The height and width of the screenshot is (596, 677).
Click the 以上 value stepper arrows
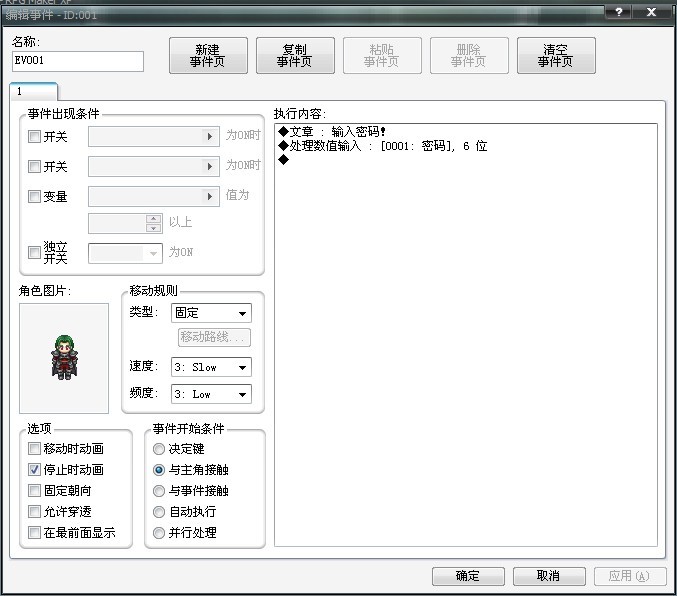tap(153, 223)
